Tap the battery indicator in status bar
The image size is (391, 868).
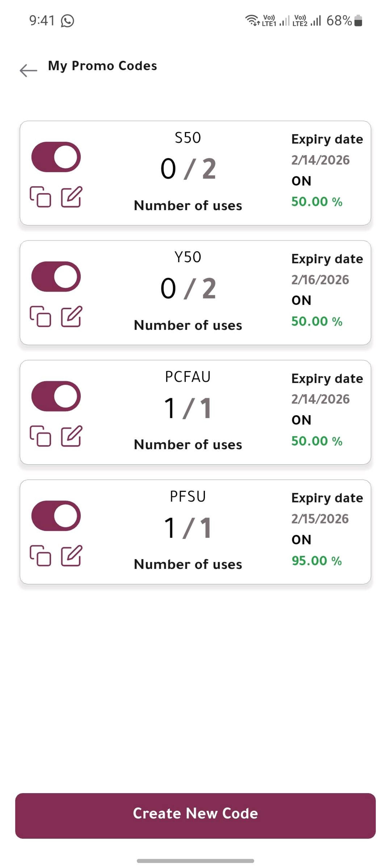coord(359,21)
